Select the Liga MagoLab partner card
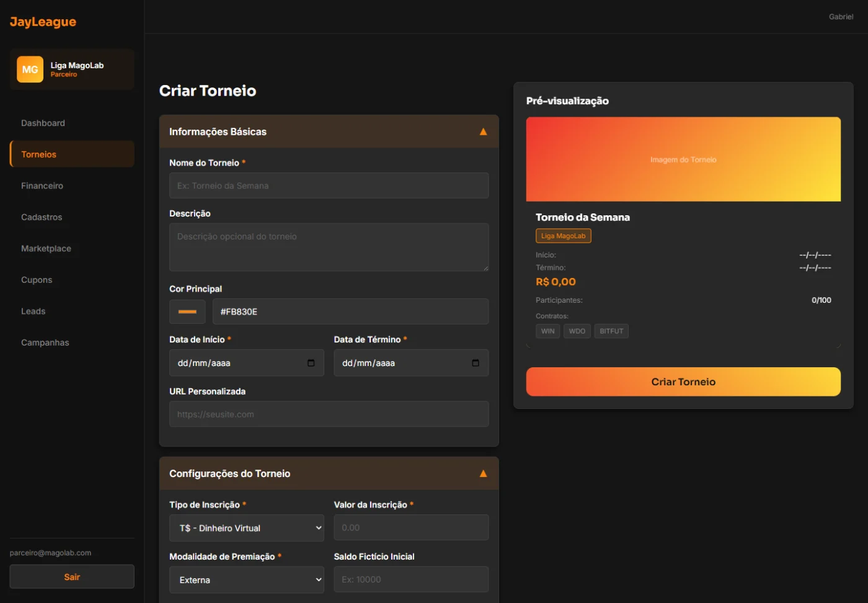Screen dimensions: 868x603 pos(72,69)
